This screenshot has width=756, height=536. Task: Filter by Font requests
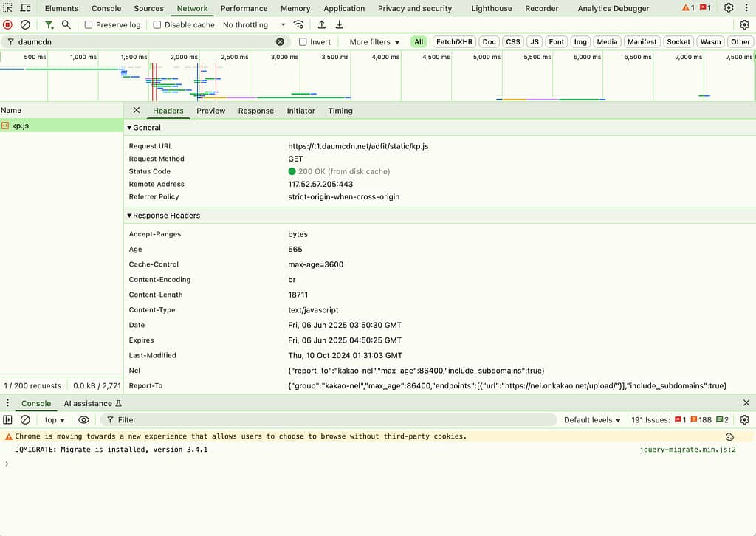point(556,42)
